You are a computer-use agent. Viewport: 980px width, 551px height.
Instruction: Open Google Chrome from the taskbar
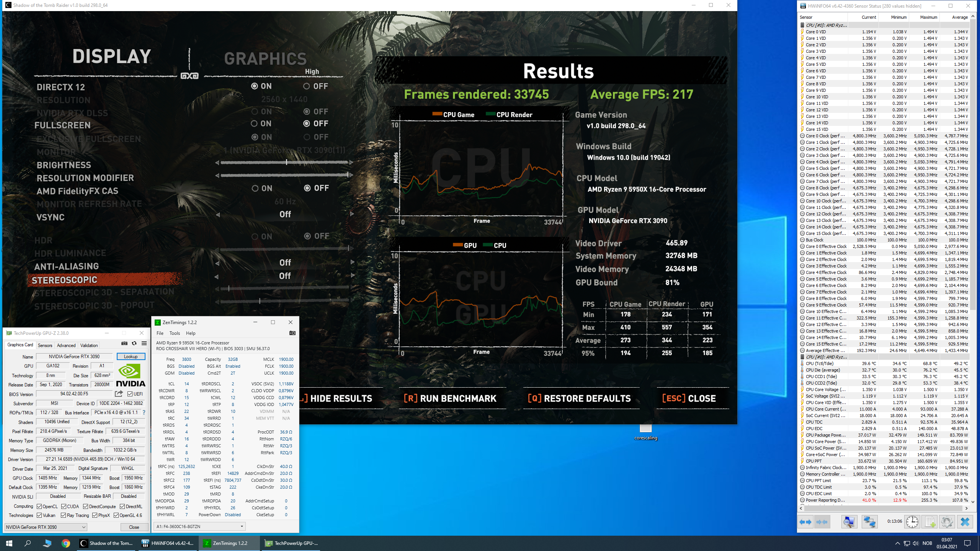pos(66,543)
